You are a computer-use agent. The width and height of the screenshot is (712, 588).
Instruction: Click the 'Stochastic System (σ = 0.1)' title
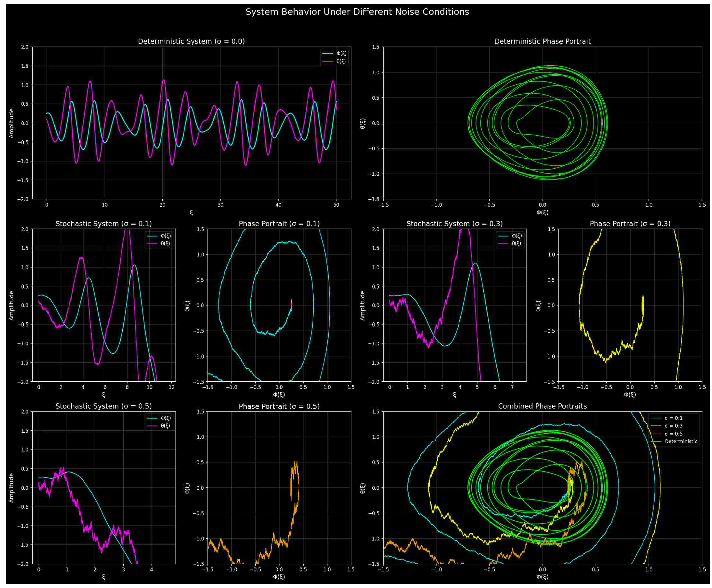[x=103, y=223]
